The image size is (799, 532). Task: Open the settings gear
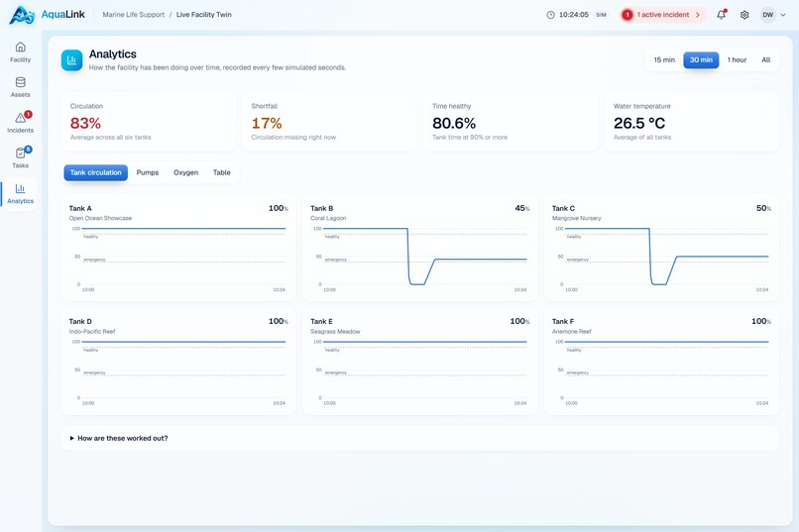(x=744, y=15)
